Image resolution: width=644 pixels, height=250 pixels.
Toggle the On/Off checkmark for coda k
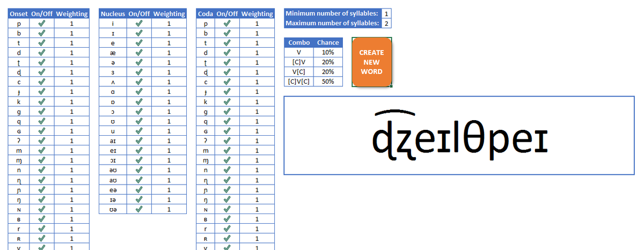pos(227,101)
